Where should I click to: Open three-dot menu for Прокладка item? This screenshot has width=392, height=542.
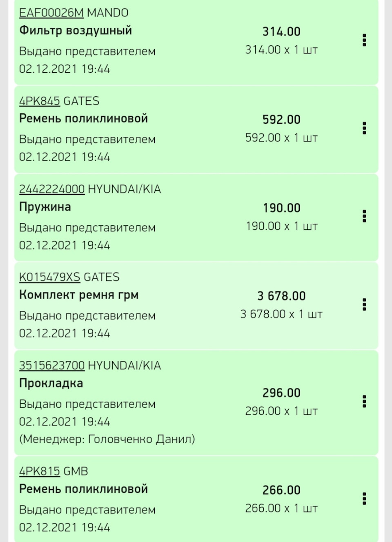click(364, 401)
